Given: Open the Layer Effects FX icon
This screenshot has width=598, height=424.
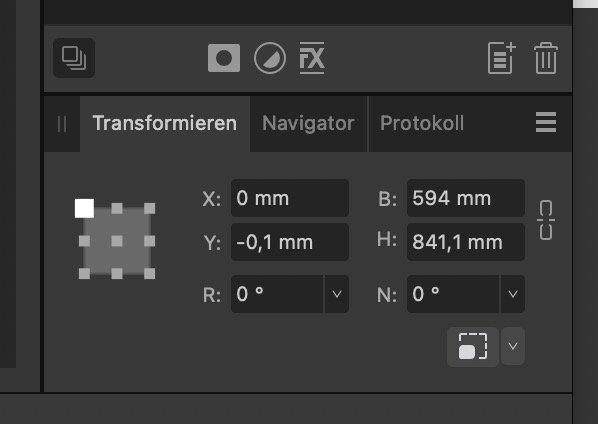Looking at the screenshot, I should [312, 58].
